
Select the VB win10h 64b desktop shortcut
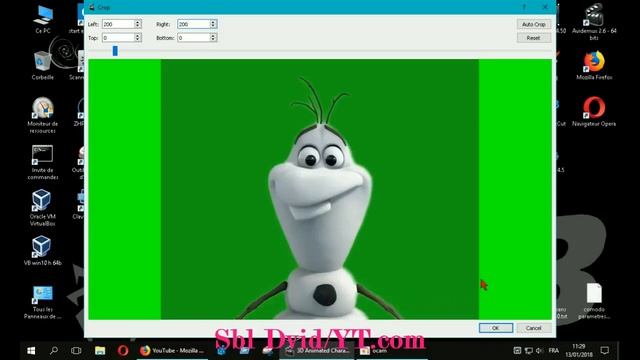coord(42,251)
